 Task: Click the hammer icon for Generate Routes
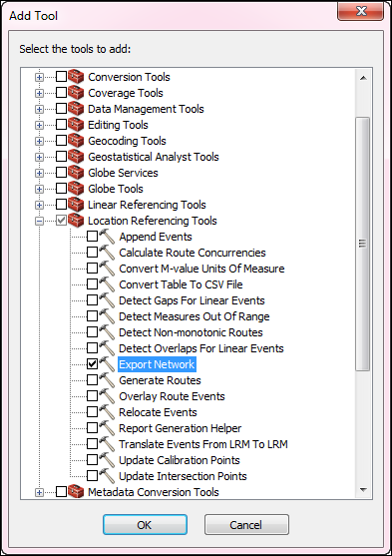[x=107, y=379]
